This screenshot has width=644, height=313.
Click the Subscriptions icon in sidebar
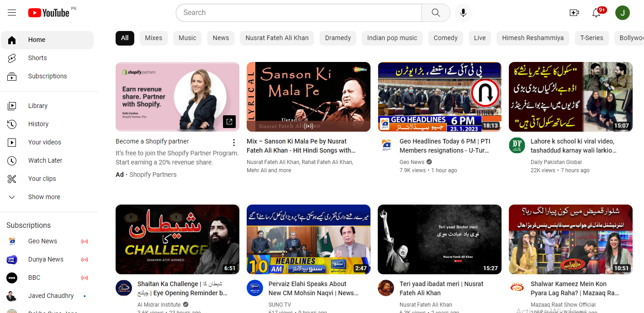(12, 76)
